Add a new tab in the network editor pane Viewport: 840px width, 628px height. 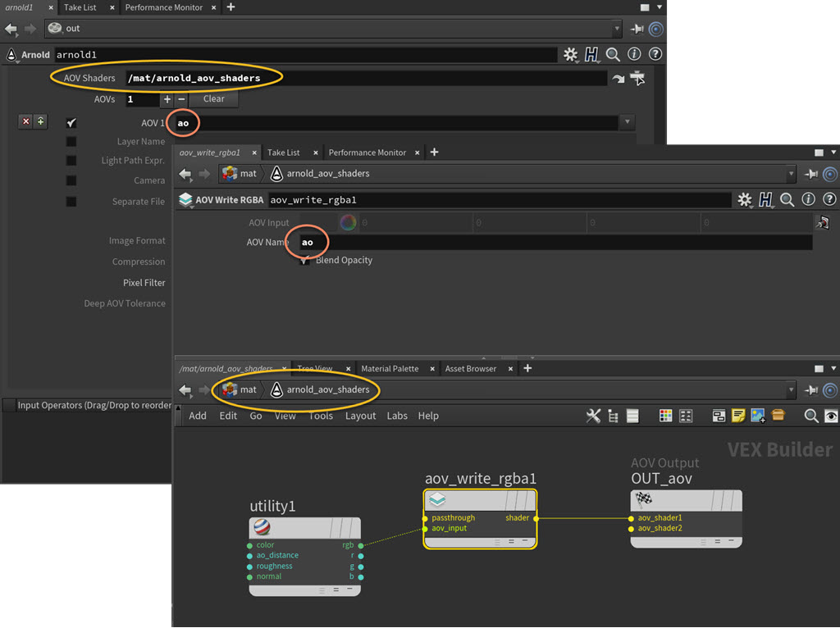pyautogui.click(x=527, y=368)
